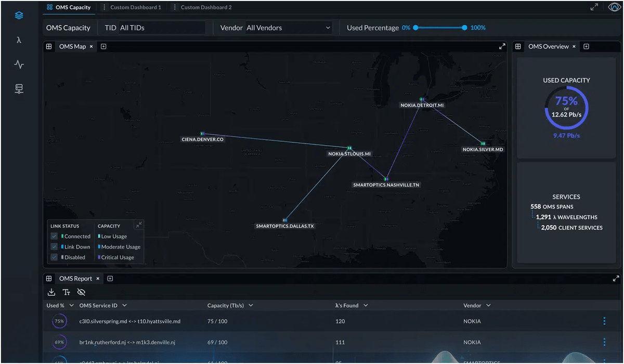Screen dimensions: 624x364
Task: Click the 9.47 Pb/s value
Action: [566, 136]
